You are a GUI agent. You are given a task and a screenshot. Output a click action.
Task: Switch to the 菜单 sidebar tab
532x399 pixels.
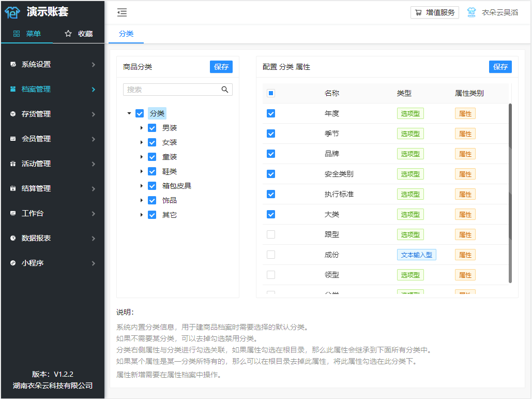coord(27,33)
